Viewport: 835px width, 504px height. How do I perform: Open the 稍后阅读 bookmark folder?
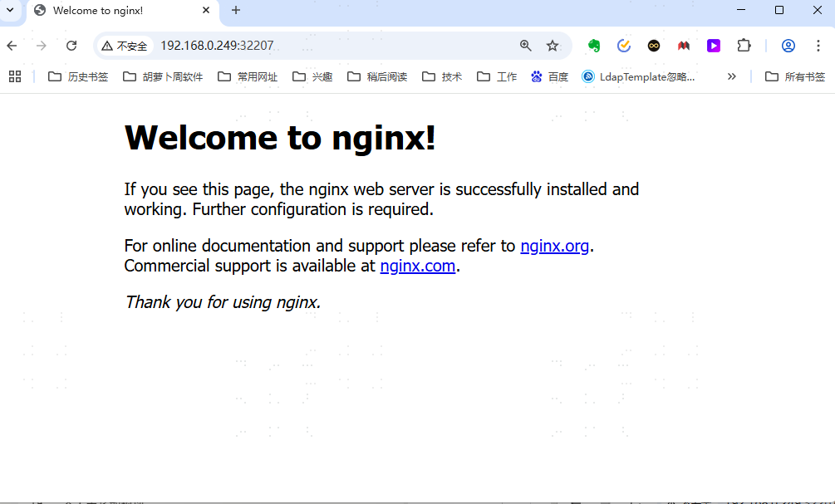point(377,76)
